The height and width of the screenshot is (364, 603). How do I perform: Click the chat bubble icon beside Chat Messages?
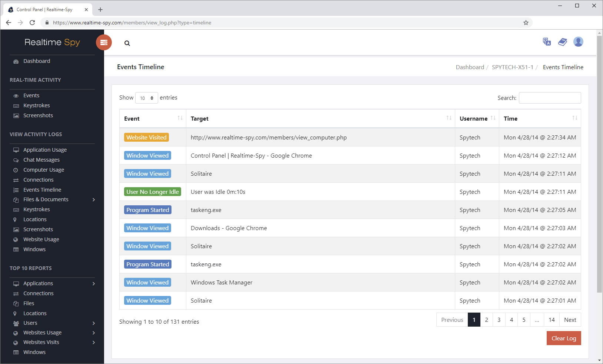point(16,160)
